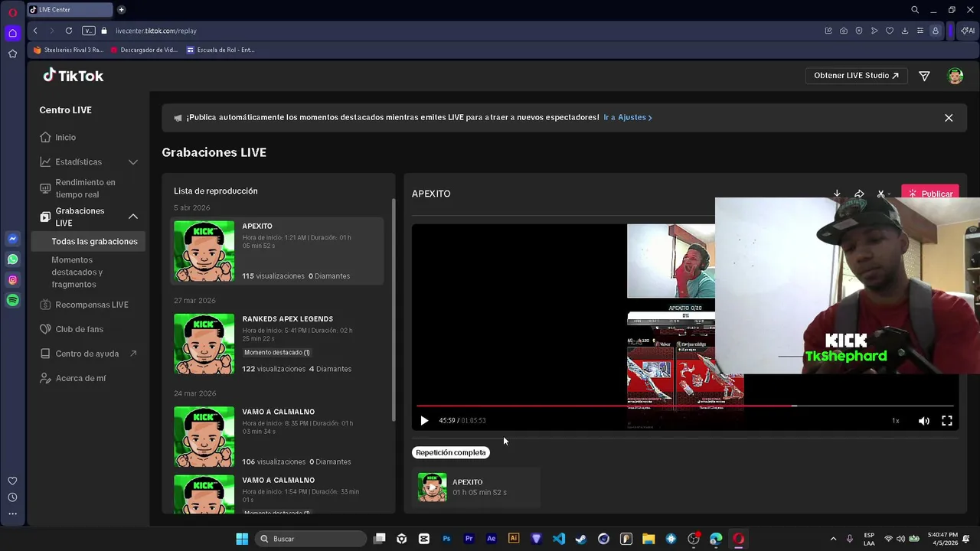Open Steelseries Rival 3 bookmark
This screenshot has width=980, height=551.
pos(68,50)
